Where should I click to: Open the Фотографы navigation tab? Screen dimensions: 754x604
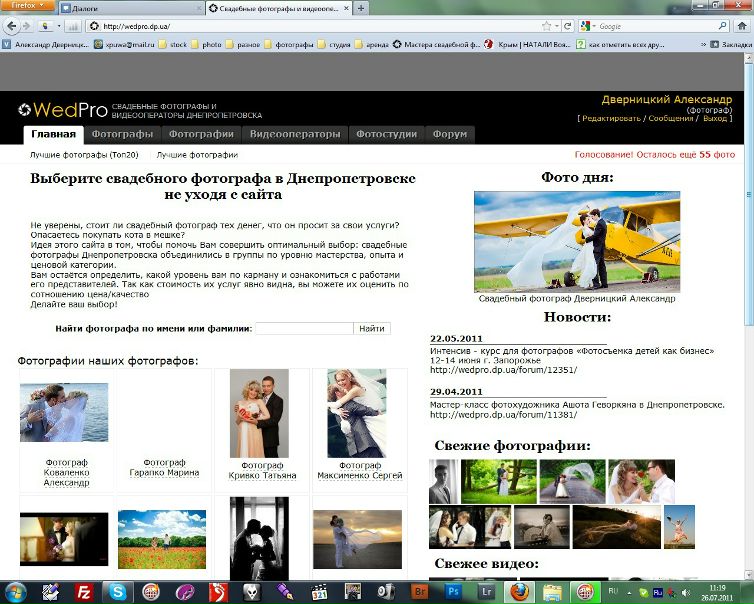pyautogui.click(x=122, y=134)
